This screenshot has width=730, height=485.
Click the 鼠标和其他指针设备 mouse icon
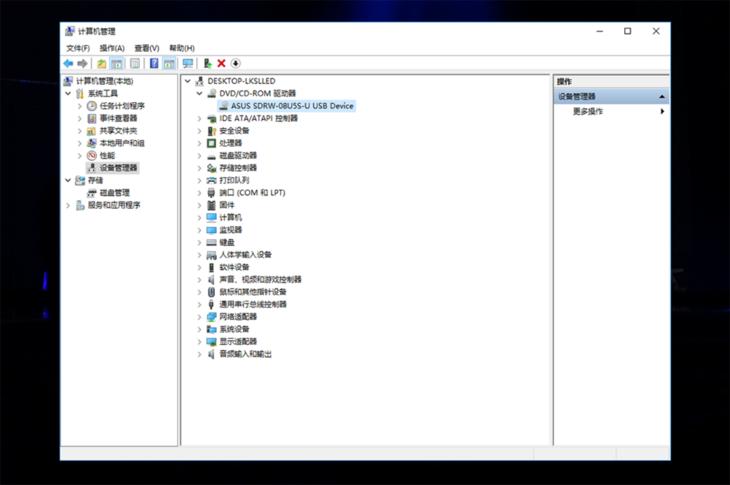[x=211, y=292]
